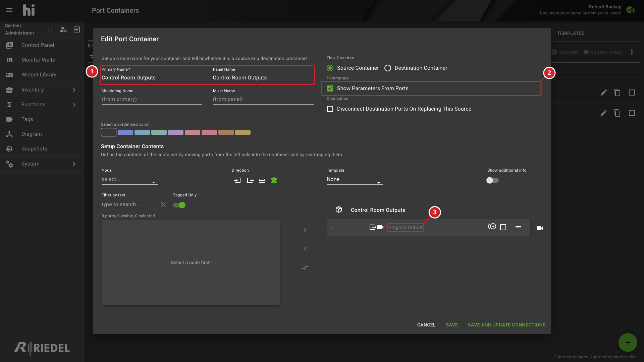Click the Primary Name input field
Screen dimensions: 644x362
tap(152, 78)
